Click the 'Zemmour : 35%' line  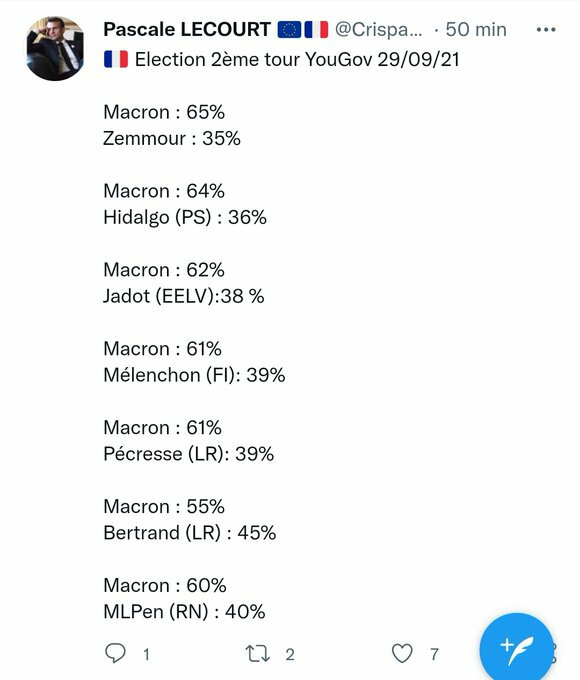(x=172, y=139)
